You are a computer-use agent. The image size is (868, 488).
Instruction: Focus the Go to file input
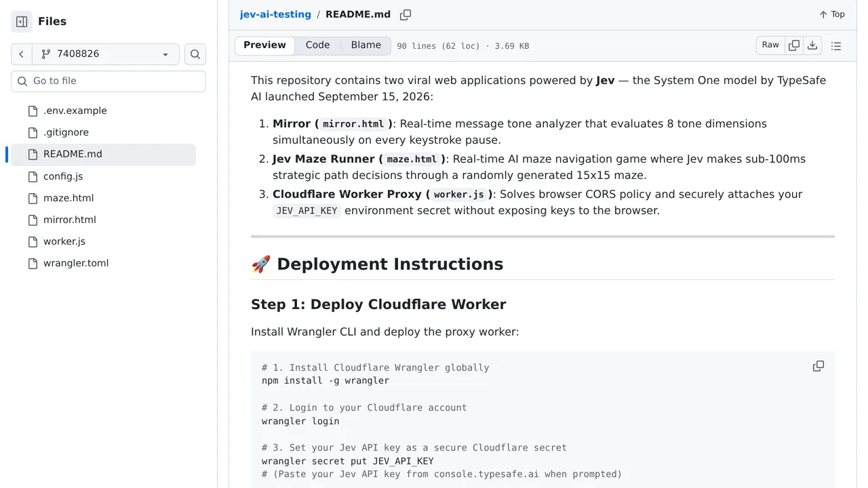[108, 81]
